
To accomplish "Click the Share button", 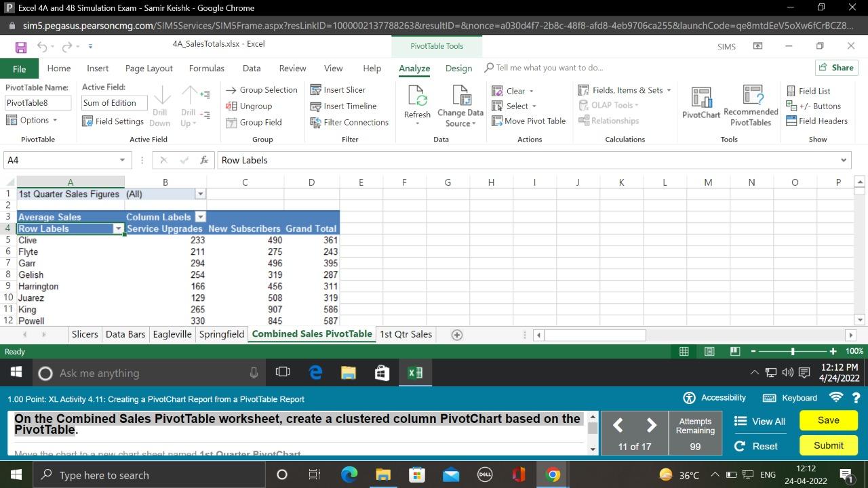I will click(836, 68).
